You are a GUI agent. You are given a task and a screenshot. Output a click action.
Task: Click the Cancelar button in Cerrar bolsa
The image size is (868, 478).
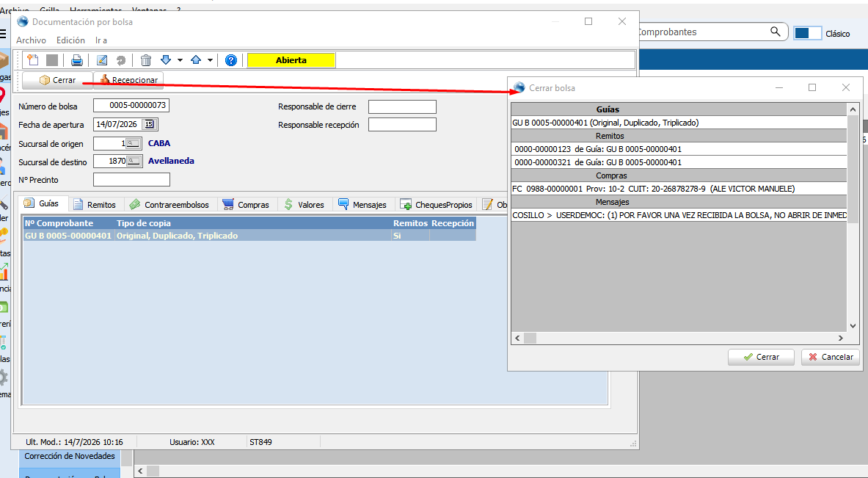tap(831, 357)
